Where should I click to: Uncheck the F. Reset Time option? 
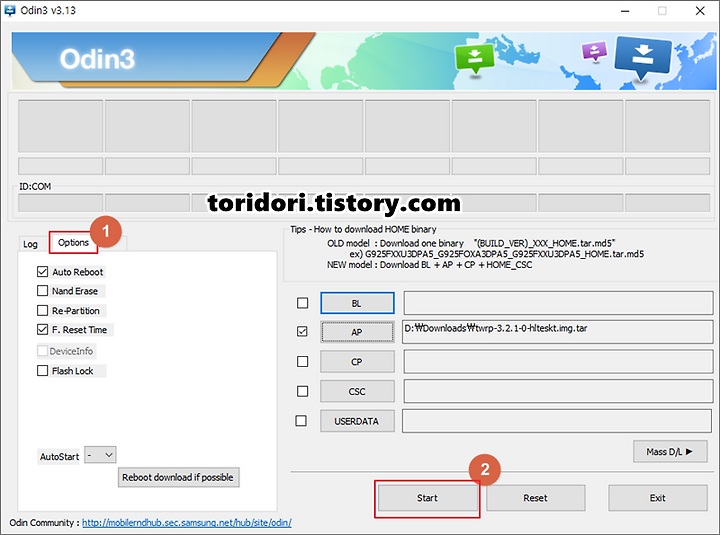pos(43,329)
